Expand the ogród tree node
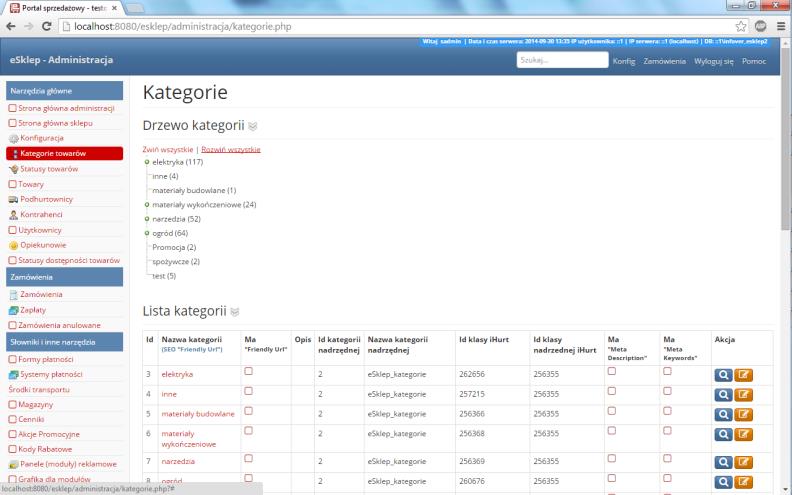Screen dimensions: 792x495 click(x=147, y=233)
